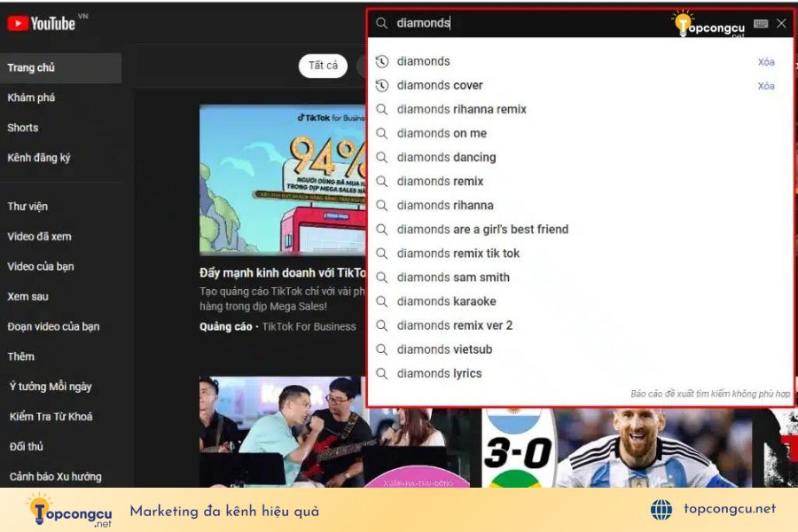Select suggestion "diamonds remix ver 2"
The height and width of the screenshot is (532, 798).
pyautogui.click(x=455, y=325)
